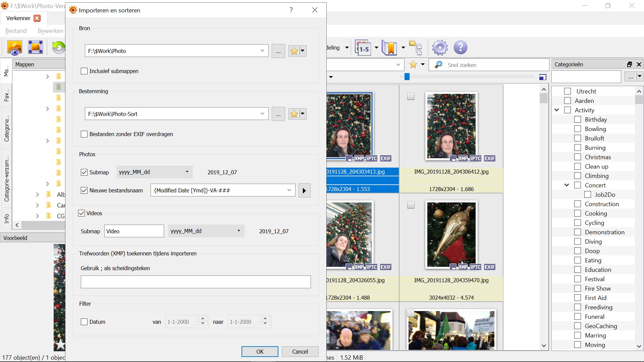This screenshot has width=644, height=362.
Task: Check the Christmas category checkbox
Action: (578, 157)
